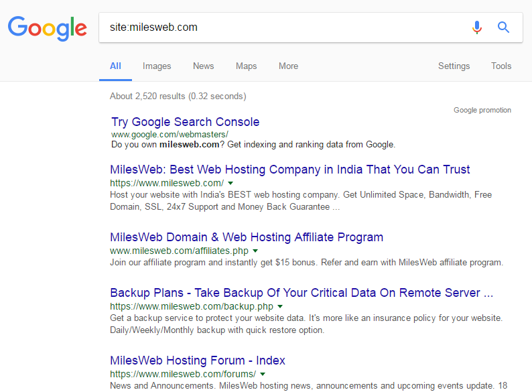Select the All results tab
The width and height of the screenshot is (532, 392).
(x=115, y=66)
